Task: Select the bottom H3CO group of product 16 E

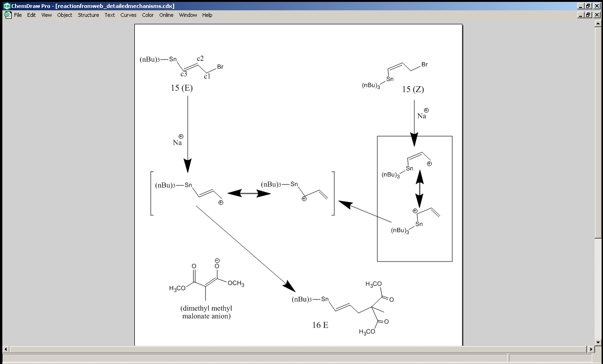Action: (368, 332)
